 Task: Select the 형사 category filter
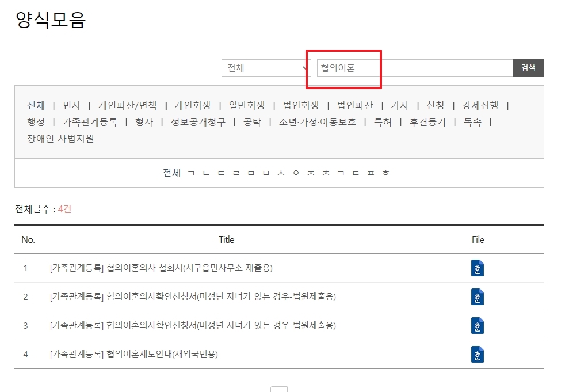[x=144, y=122]
